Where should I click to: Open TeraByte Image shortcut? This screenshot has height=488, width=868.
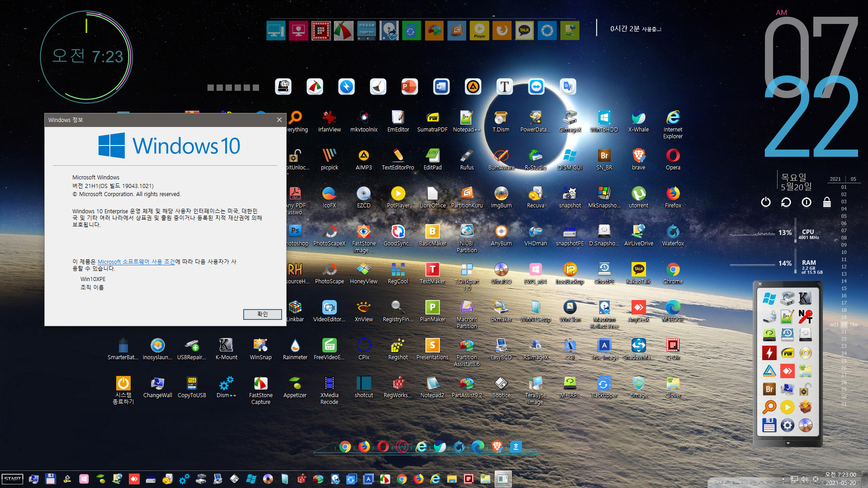tap(535, 390)
